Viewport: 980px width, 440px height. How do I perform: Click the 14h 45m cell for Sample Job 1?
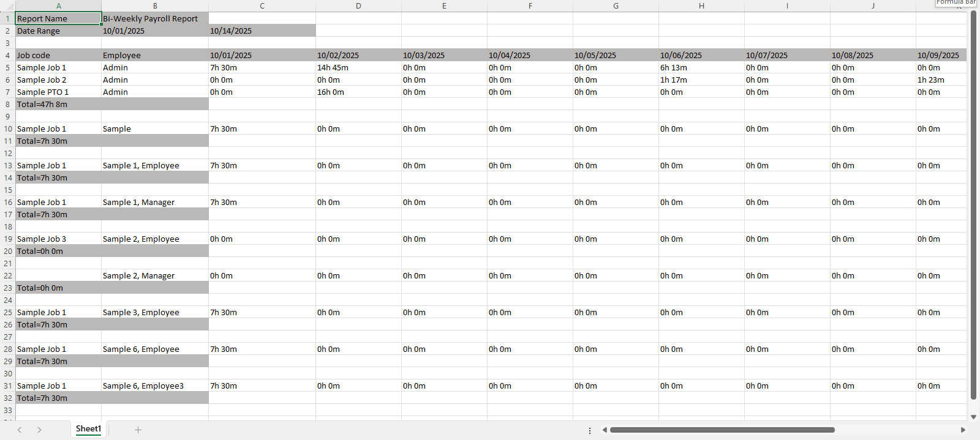pos(358,67)
